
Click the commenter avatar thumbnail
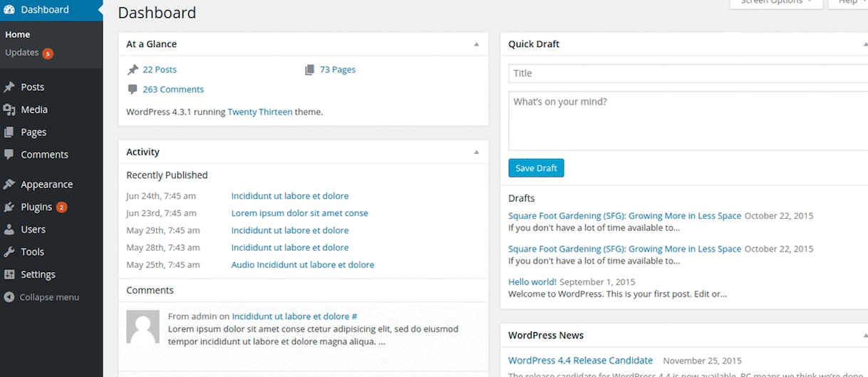(x=143, y=327)
